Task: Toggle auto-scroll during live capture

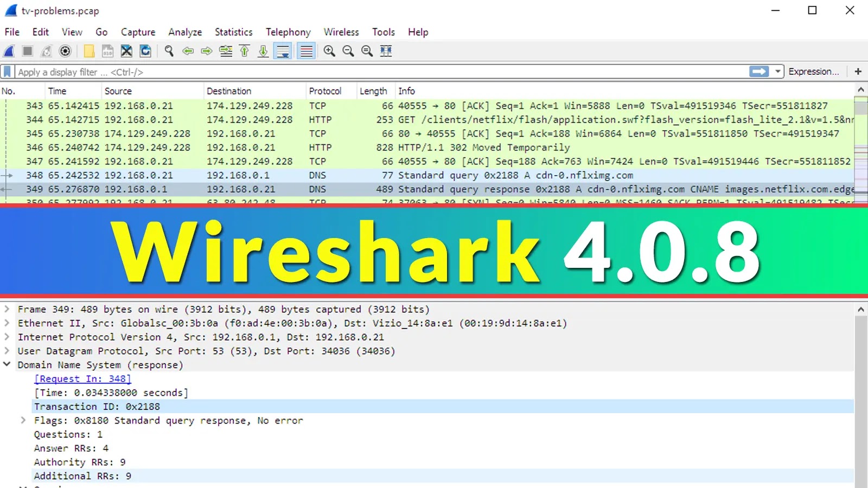Action: (283, 51)
